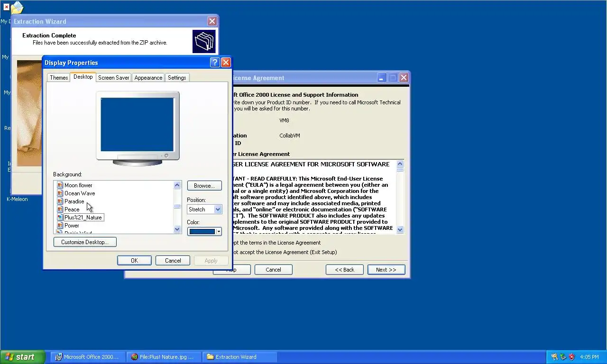Click the small red X icon at the desktop corner

coord(7,7)
